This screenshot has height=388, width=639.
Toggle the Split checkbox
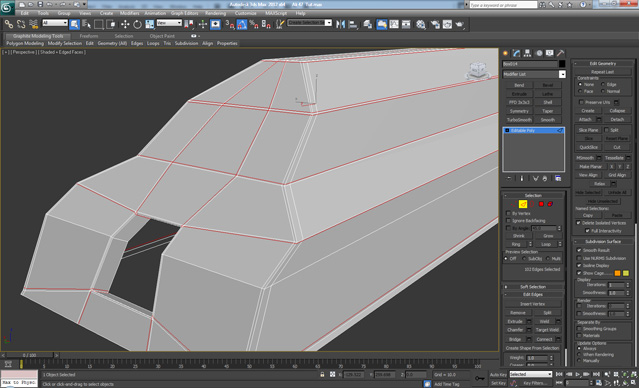pyautogui.click(x=606, y=130)
